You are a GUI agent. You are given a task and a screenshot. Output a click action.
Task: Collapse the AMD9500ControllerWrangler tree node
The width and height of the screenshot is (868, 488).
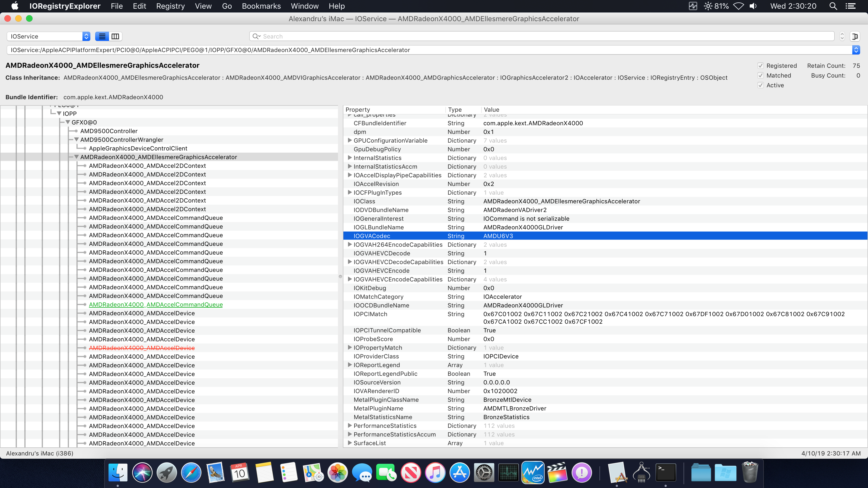76,139
